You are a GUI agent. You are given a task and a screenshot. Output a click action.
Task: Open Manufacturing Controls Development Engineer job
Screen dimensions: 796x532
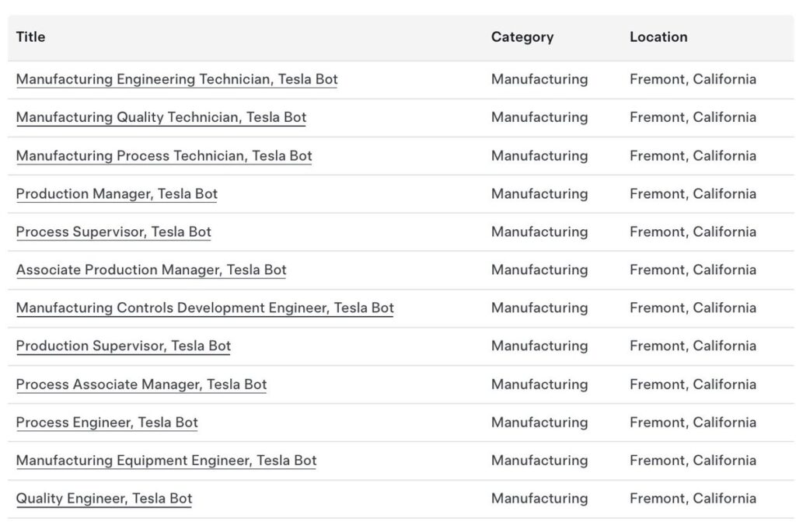[x=204, y=308]
